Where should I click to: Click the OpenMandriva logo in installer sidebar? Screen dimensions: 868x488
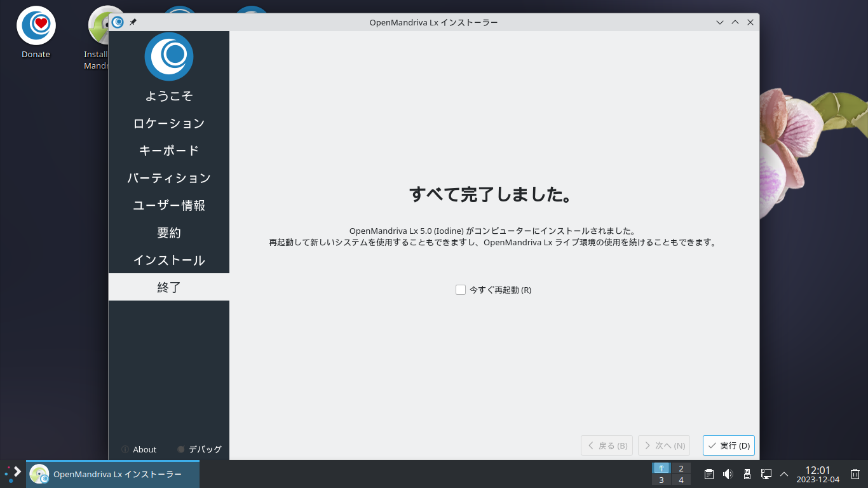click(x=169, y=56)
